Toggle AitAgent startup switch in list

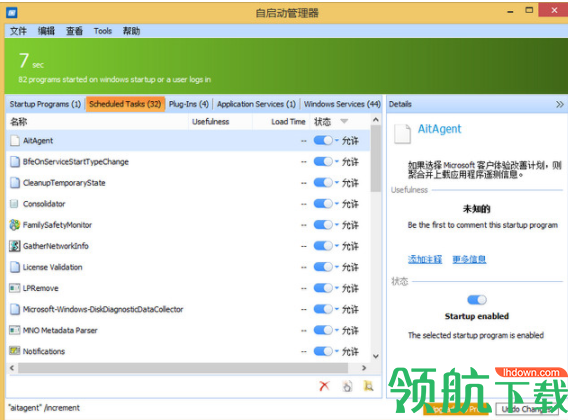(x=323, y=140)
